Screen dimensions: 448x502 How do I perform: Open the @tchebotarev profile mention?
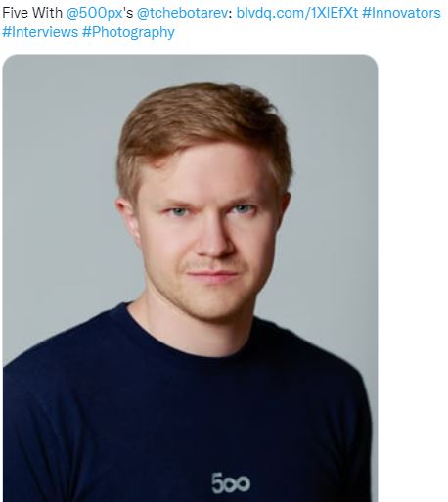pos(184,13)
